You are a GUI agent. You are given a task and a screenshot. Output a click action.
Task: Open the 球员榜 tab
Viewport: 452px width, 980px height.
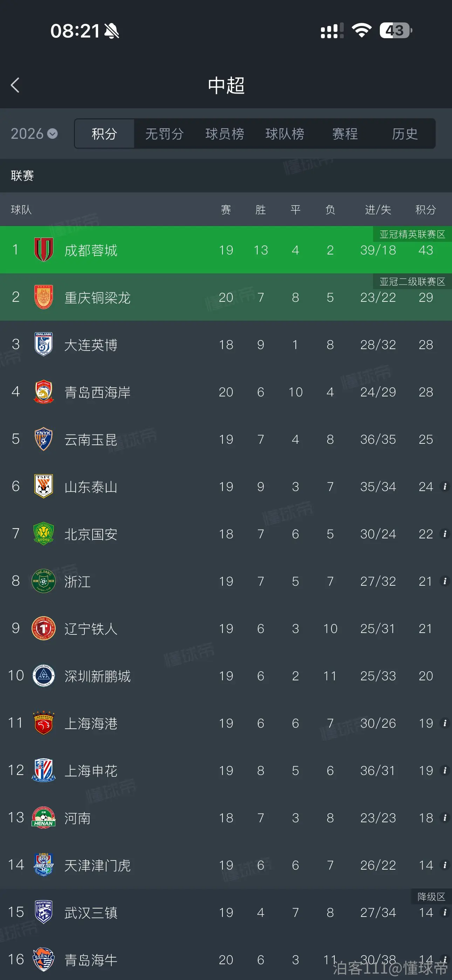225,134
